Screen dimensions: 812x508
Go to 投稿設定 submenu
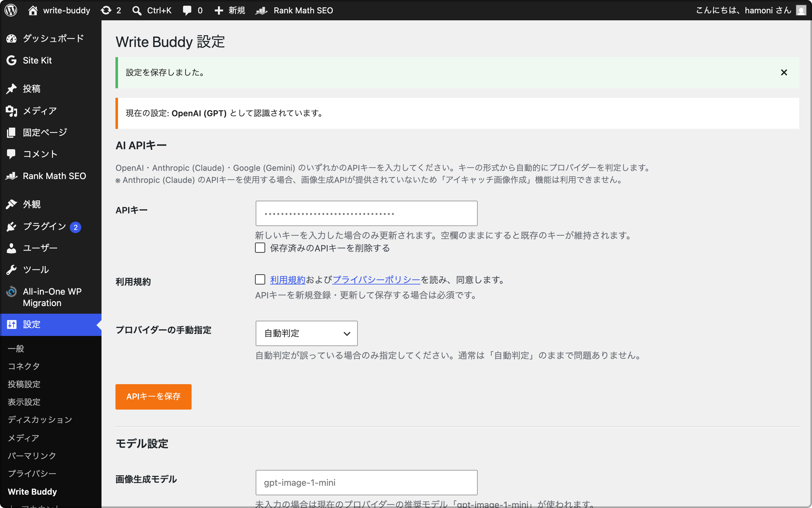click(24, 384)
